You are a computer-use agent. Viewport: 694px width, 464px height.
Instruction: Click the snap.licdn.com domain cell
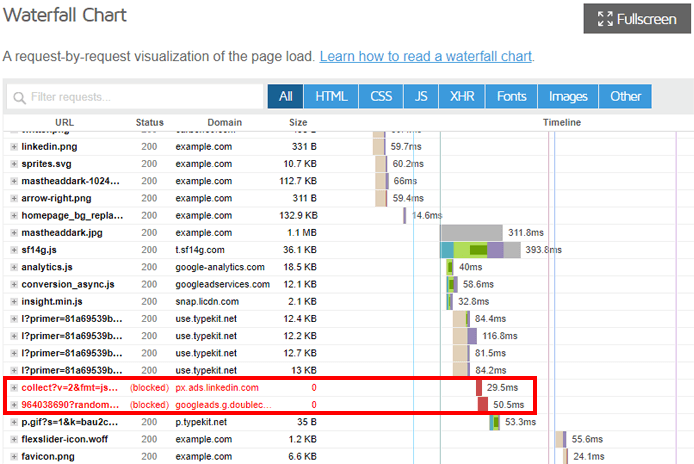[x=207, y=302]
